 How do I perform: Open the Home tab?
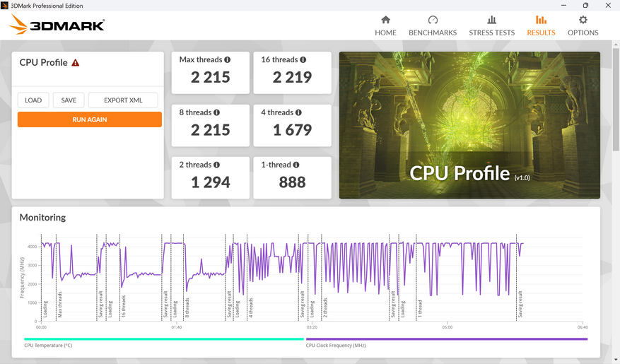(385, 26)
